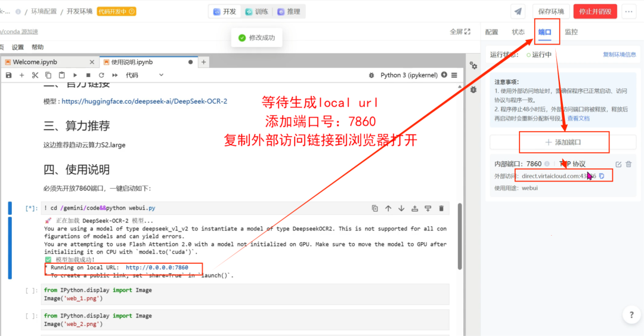Restart the kernel with the circular arrow icon
Viewport: 644px width, 336px height.
[101, 75]
